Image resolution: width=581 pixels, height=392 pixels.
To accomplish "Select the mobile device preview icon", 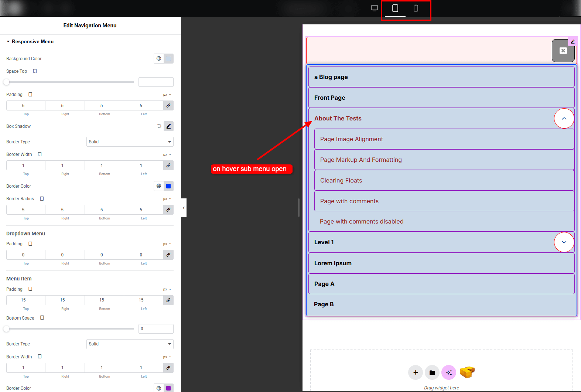I will pos(416,8).
